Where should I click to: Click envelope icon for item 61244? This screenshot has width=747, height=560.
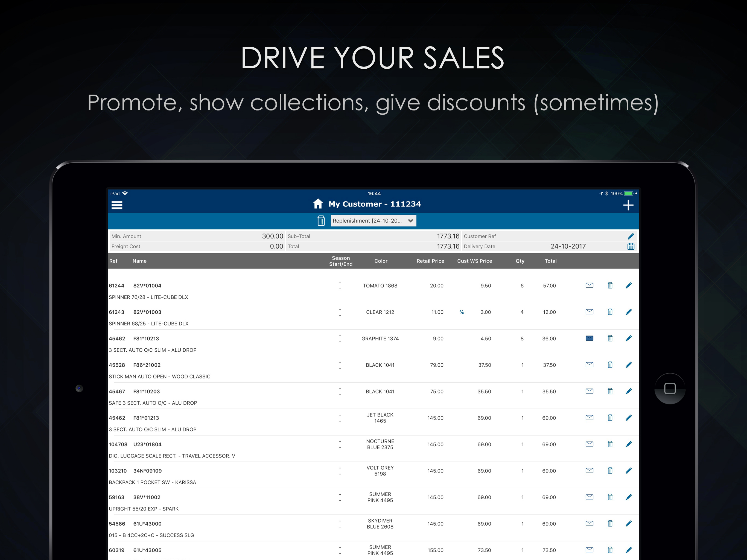pyautogui.click(x=589, y=285)
